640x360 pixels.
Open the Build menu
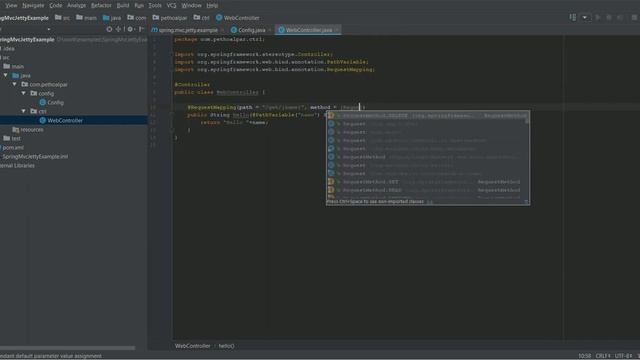122,5
